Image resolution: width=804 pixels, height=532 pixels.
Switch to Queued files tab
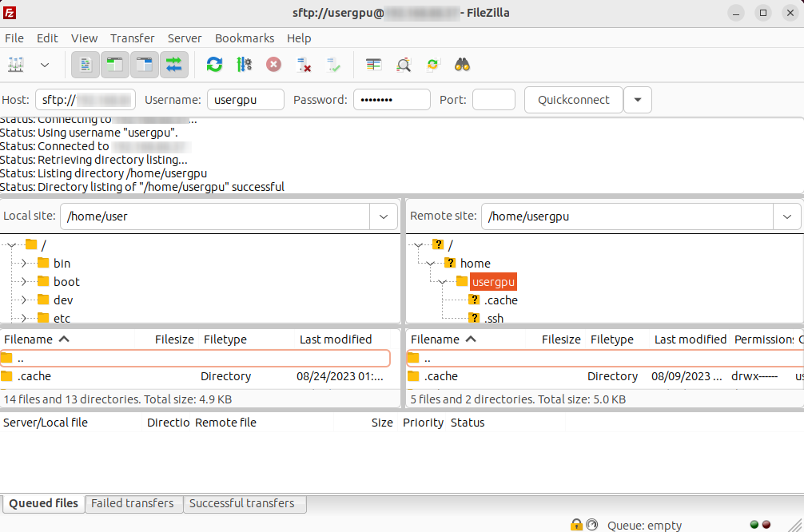[x=44, y=503]
